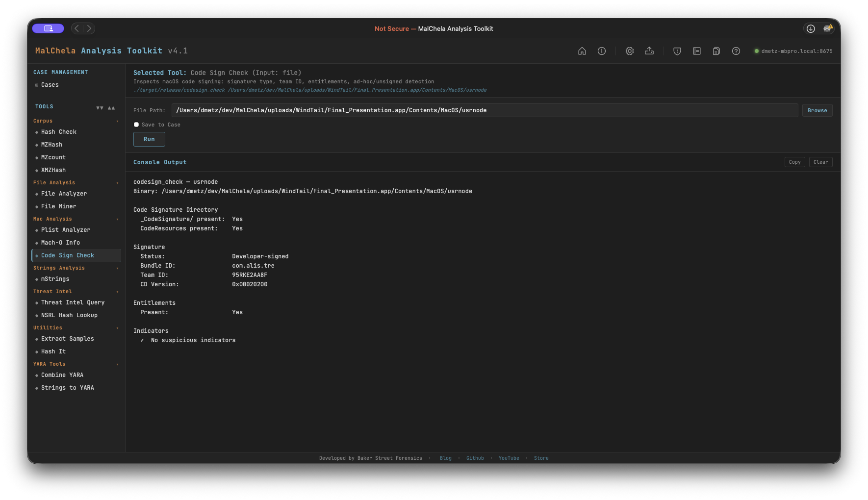
Task: Select the Extract Samples tool
Action: (76, 339)
